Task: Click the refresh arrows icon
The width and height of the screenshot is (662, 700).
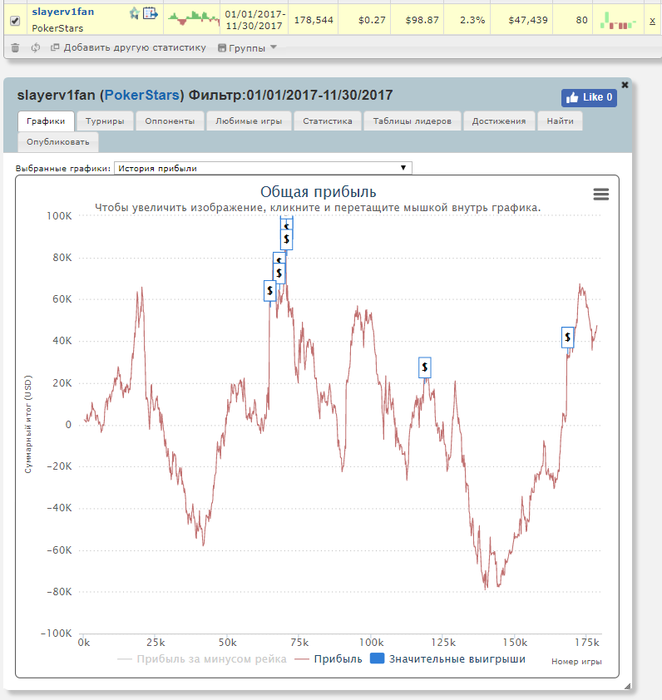Action: coord(36,48)
